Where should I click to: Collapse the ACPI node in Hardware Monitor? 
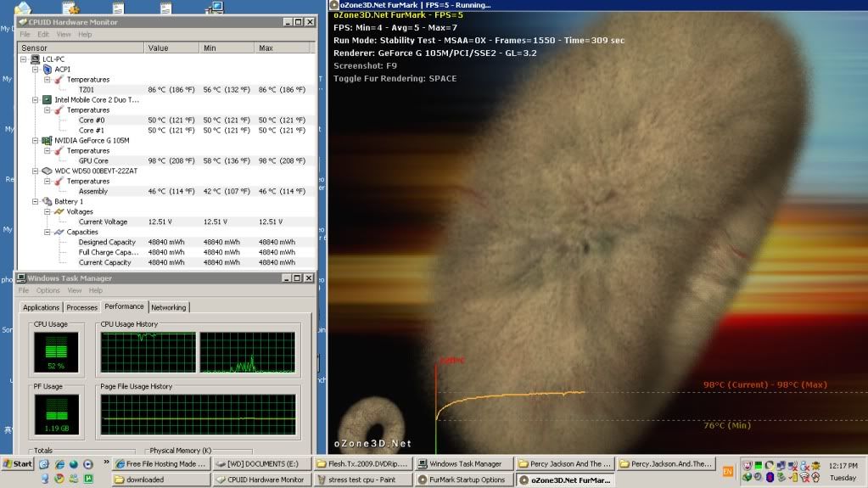(x=36, y=70)
